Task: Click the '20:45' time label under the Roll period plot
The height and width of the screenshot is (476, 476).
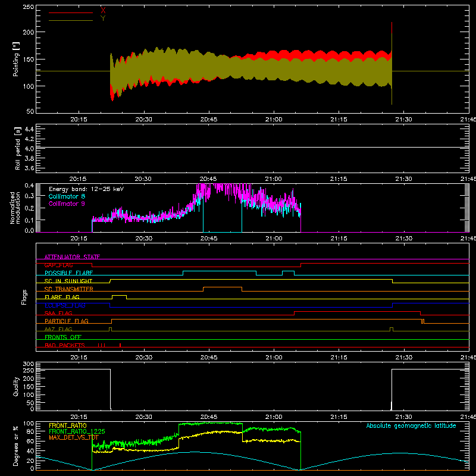Action: tap(208, 179)
